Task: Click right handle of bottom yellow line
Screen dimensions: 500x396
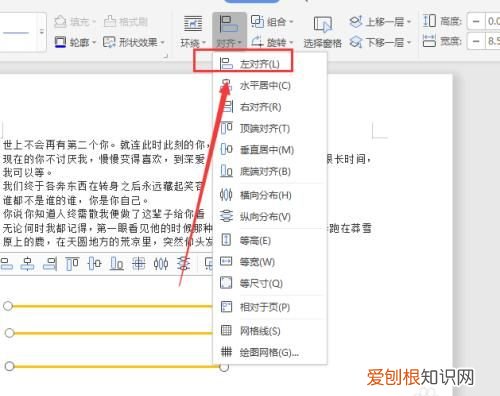Action: pos(224,367)
